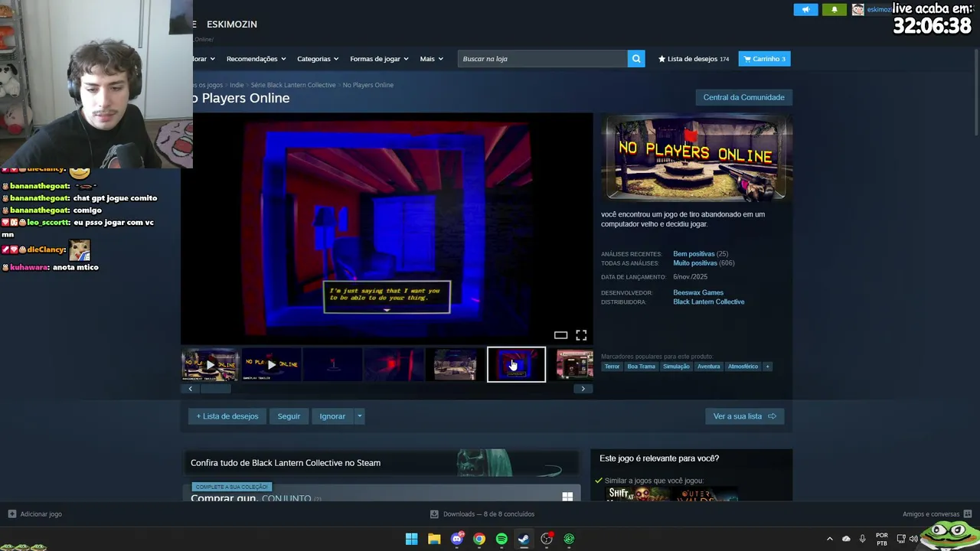Viewport: 980px width, 551px height.
Task: Show hidden system tray icons
Action: [829, 539]
